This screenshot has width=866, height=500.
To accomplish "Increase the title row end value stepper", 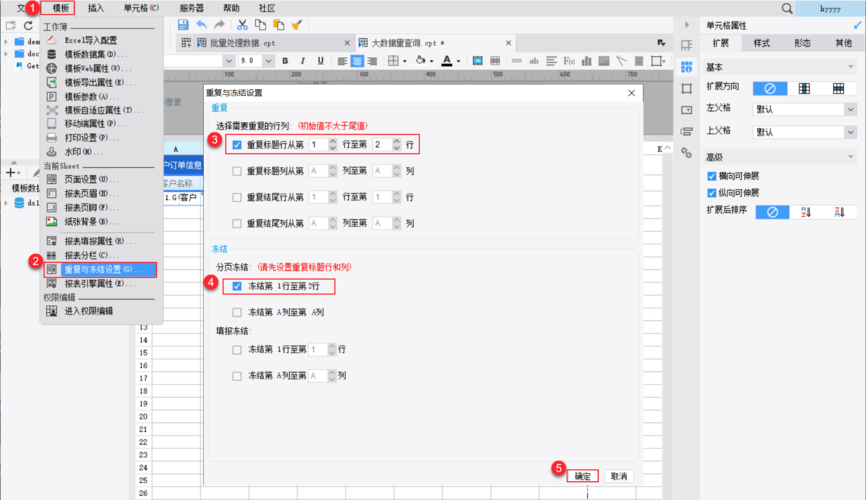I will click(397, 141).
